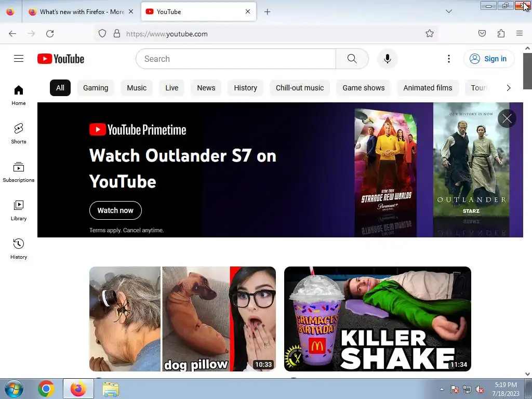Click the magnifier search button
This screenshot has width=532, height=399.
tap(352, 59)
